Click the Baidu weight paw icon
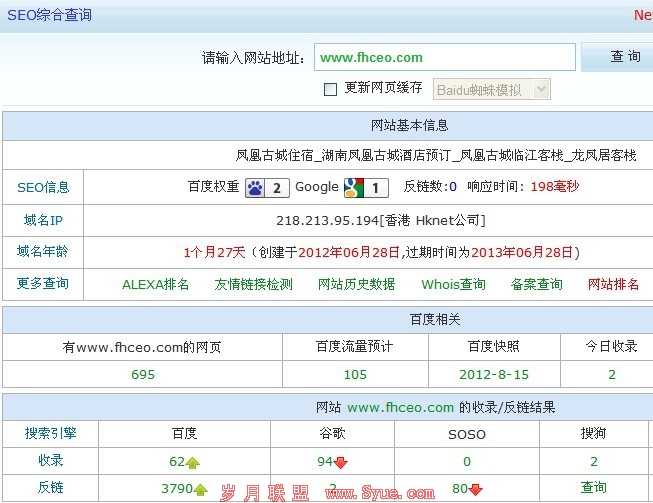This screenshot has height=503, width=653. click(255, 187)
